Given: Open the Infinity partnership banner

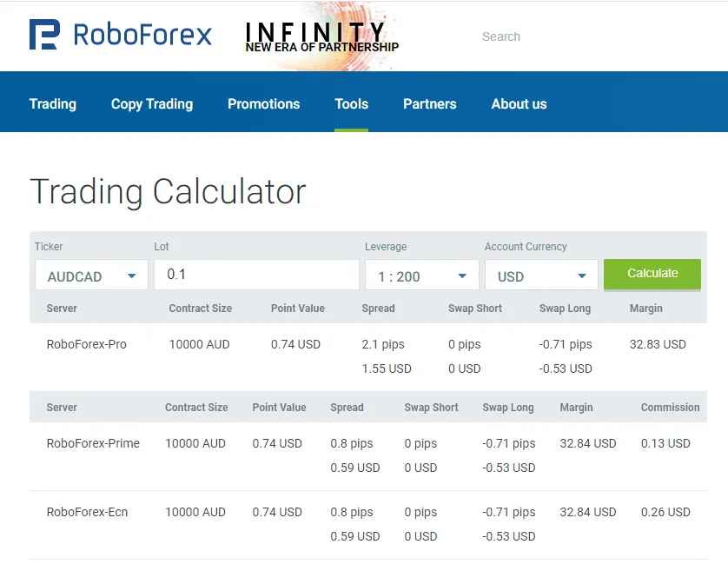Looking at the screenshot, I should 320,35.
